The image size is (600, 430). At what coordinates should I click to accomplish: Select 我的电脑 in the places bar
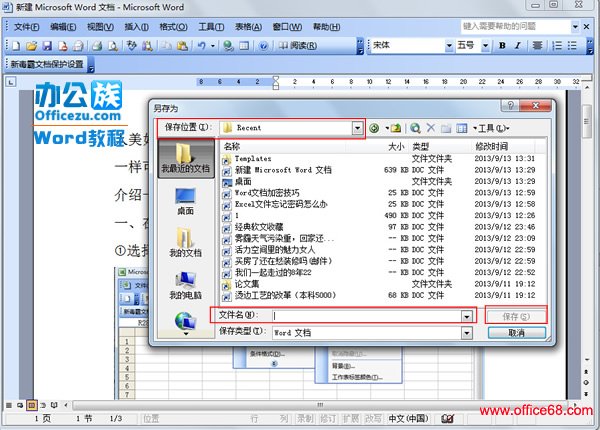186,285
